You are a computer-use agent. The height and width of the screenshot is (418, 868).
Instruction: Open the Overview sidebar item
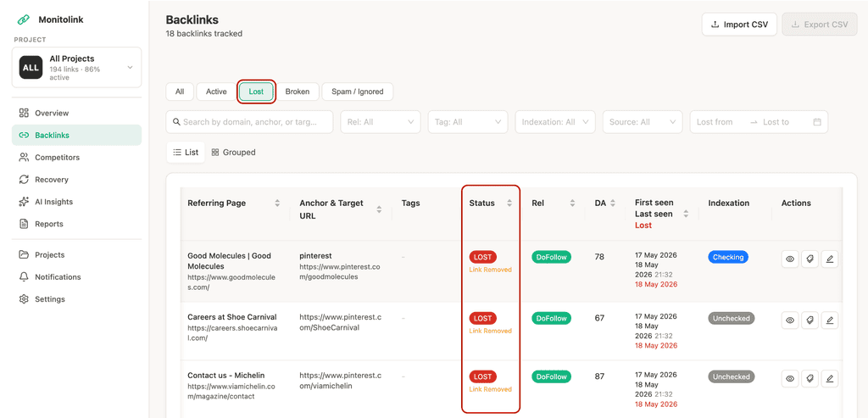[x=76, y=113]
